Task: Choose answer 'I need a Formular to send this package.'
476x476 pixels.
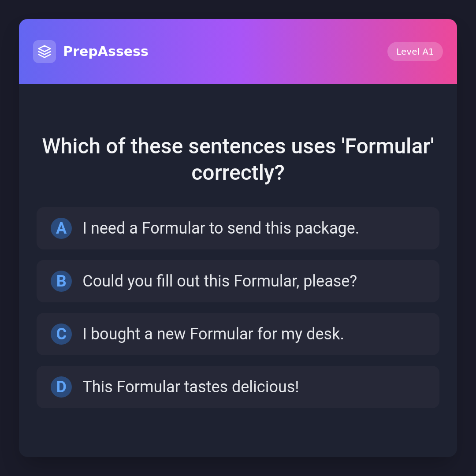Action: (220, 228)
